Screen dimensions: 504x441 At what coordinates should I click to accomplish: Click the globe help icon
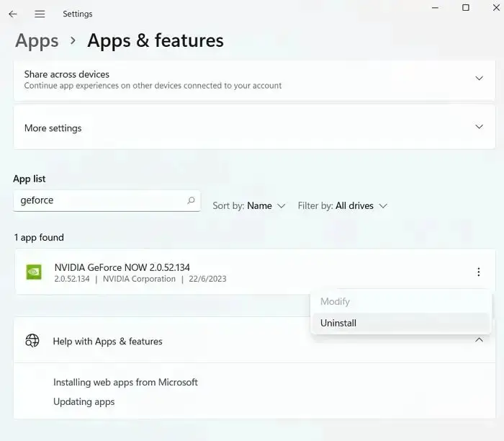tap(32, 340)
